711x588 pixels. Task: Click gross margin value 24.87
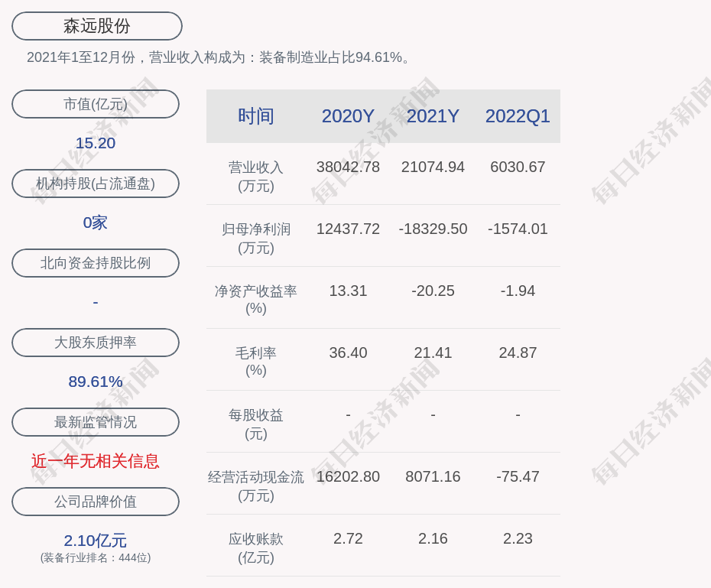click(518, 352)
